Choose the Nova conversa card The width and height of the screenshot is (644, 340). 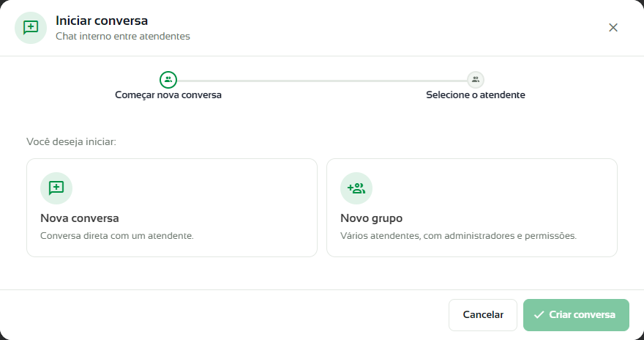point(172,207)
